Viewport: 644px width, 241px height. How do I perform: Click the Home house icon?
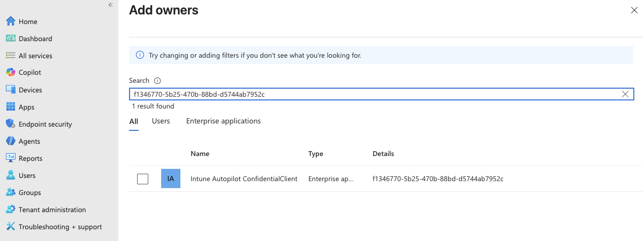coord(10,21)
